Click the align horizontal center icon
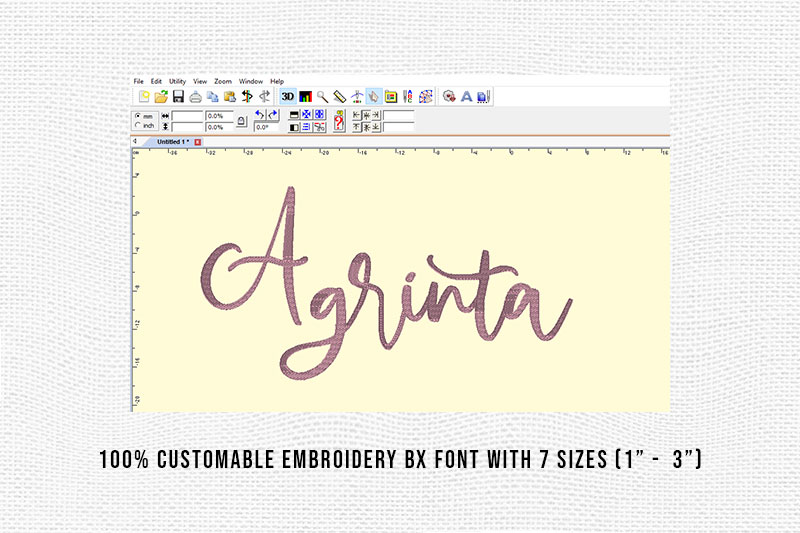800x533 pixels. [x=366, y=115]
